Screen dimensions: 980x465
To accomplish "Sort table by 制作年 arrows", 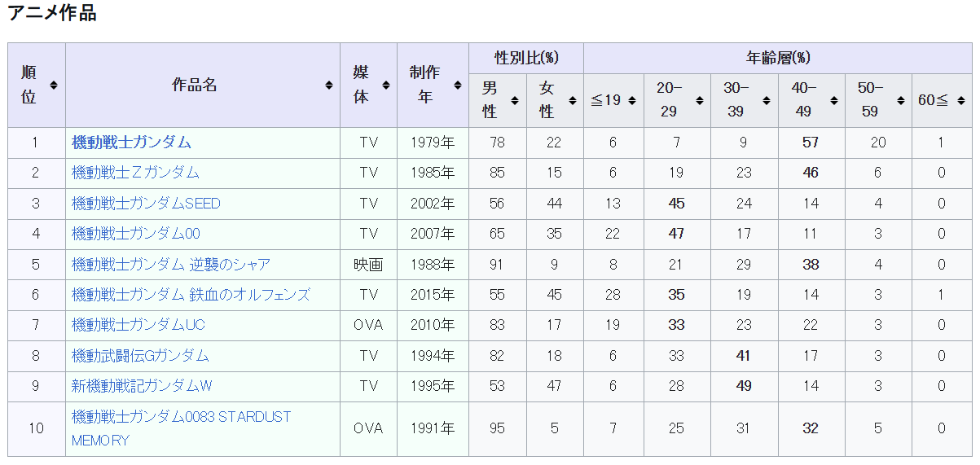I will coord(457,85).
